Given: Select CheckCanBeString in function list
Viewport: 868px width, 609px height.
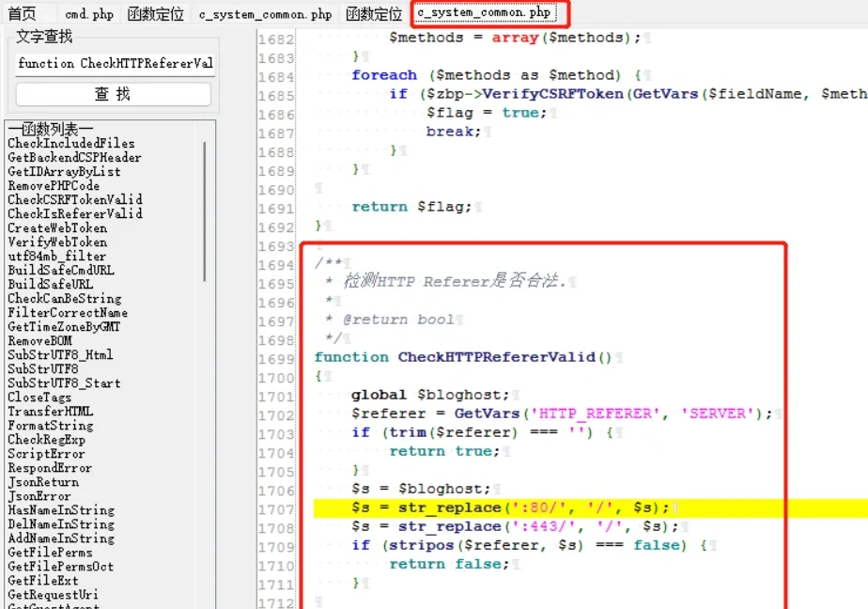Looking at the screenshot, I should coord(64,299).
